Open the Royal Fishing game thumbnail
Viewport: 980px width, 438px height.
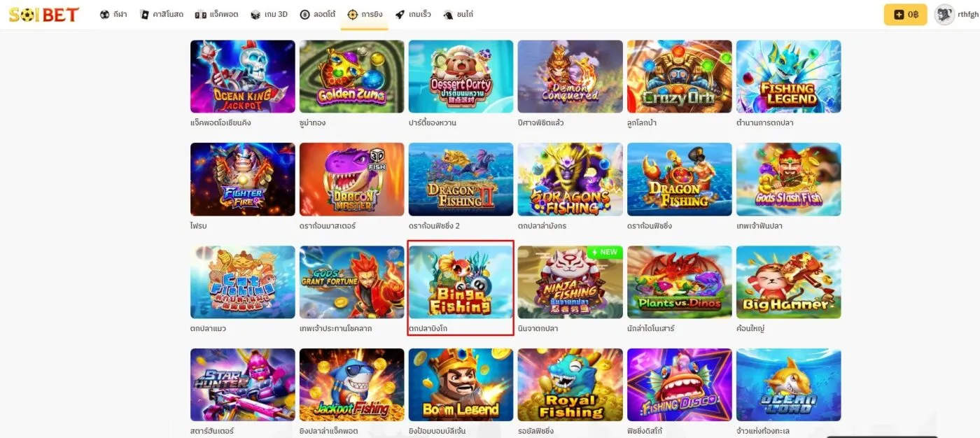coord(570,385)
